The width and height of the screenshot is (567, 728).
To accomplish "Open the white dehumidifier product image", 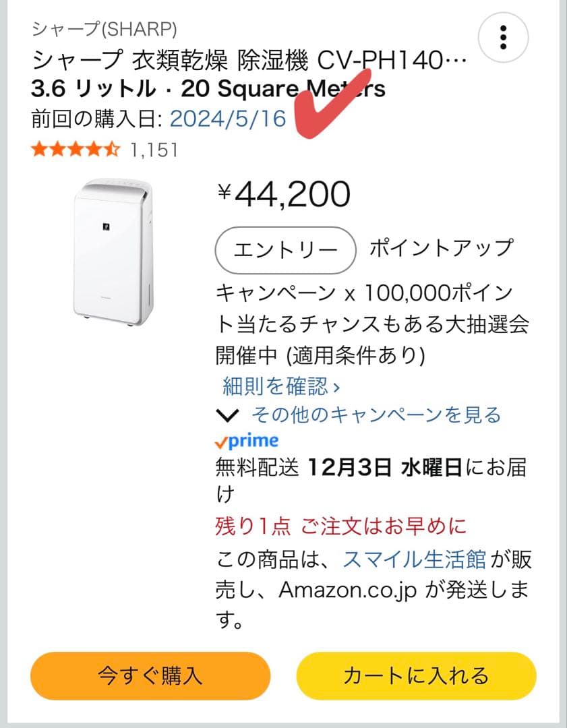I will pyautogui.click(x=113, y=253).
